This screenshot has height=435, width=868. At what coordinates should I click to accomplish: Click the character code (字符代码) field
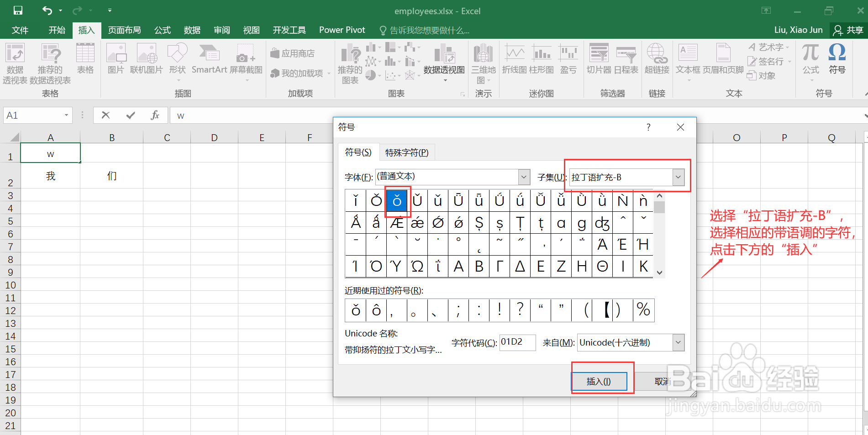coord(518,342)
